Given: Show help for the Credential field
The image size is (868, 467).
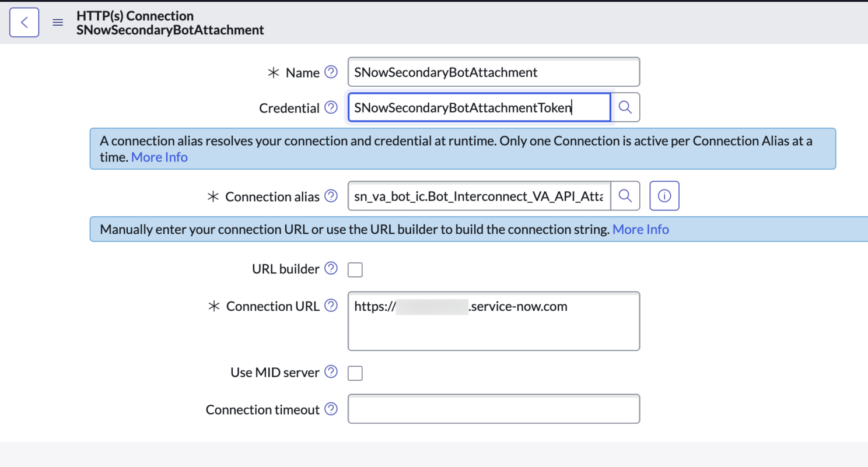Looking at the screenshot, I should pyautogui.click(x=331, y=107).
